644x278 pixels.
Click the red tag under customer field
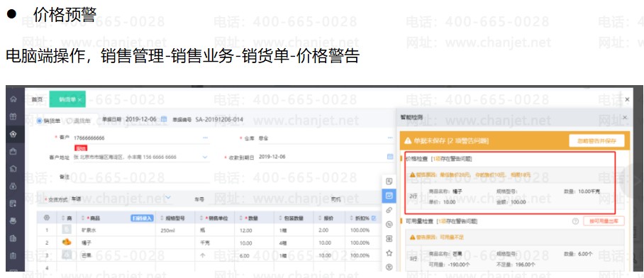pos(81,148)
